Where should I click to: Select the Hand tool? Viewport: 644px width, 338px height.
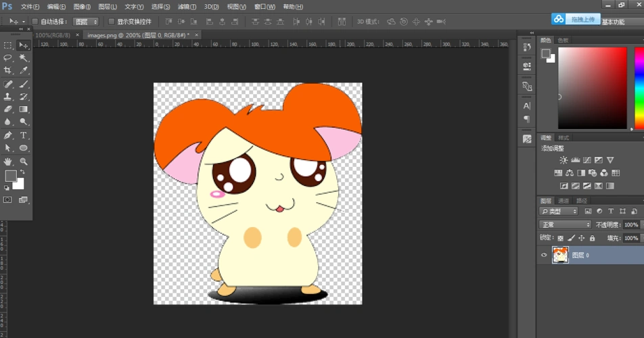pyautogui.click(x=8, y=162)
